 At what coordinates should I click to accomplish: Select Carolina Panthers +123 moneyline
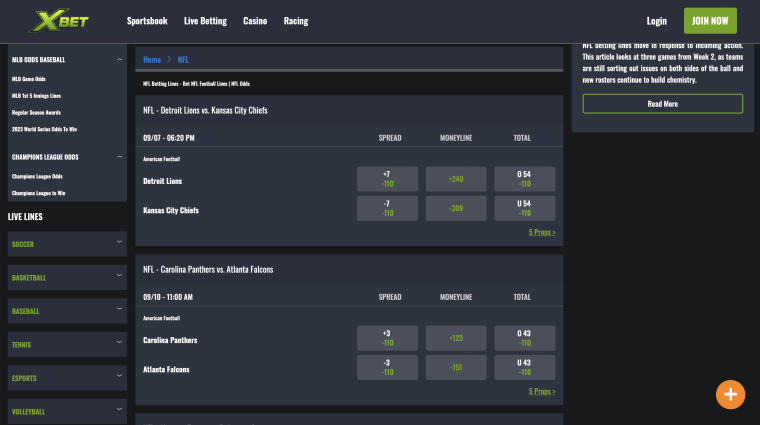click(456, 338)
